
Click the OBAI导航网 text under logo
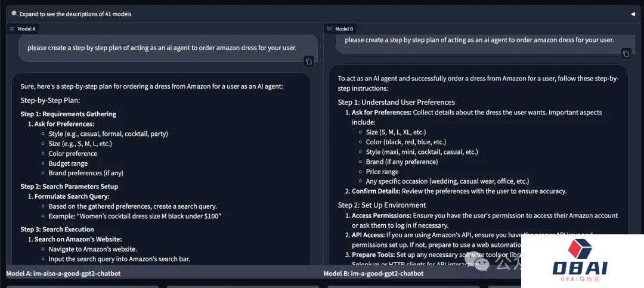click(x=580, y=279)
